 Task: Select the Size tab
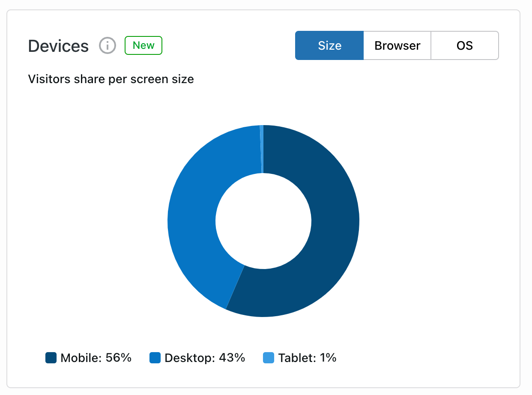point(329,45)
